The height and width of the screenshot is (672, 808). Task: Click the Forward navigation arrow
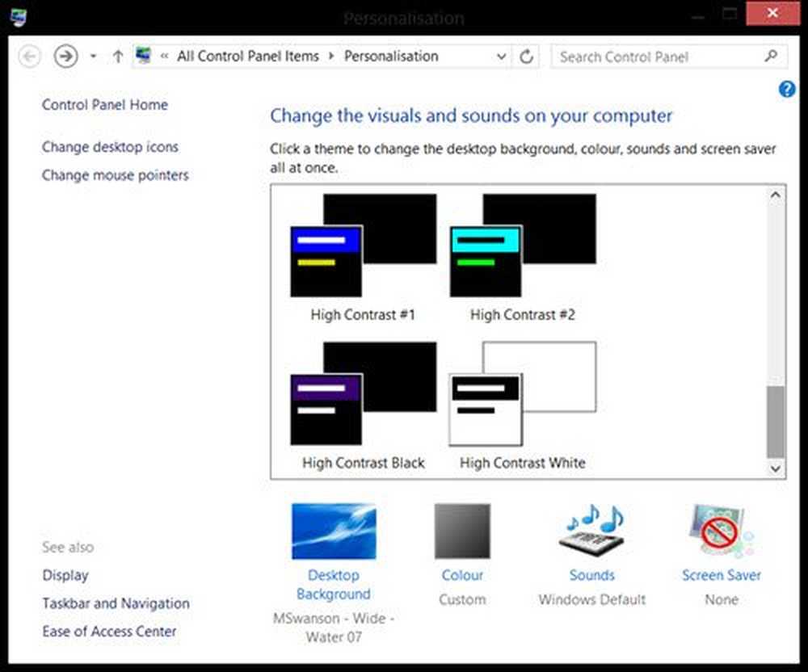tap(65, 57)
